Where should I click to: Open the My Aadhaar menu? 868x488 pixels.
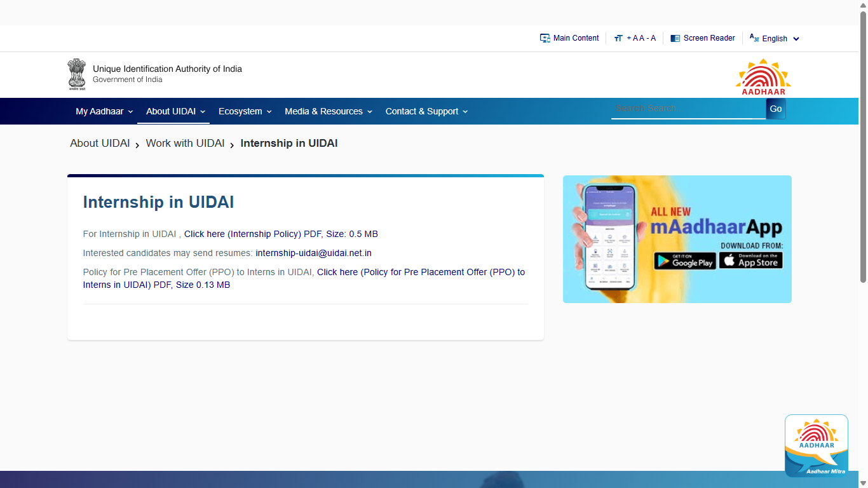(x=104, y=111)
